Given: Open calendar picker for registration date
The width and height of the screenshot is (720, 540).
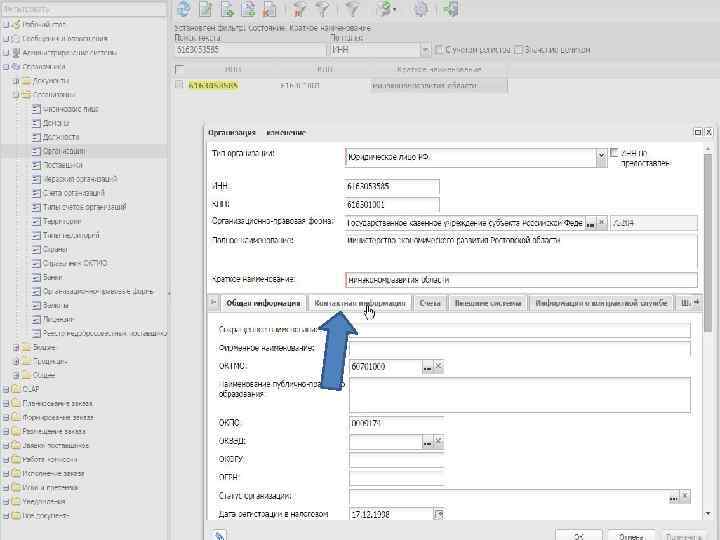Looking at the screenshot, I should (439, 514).
